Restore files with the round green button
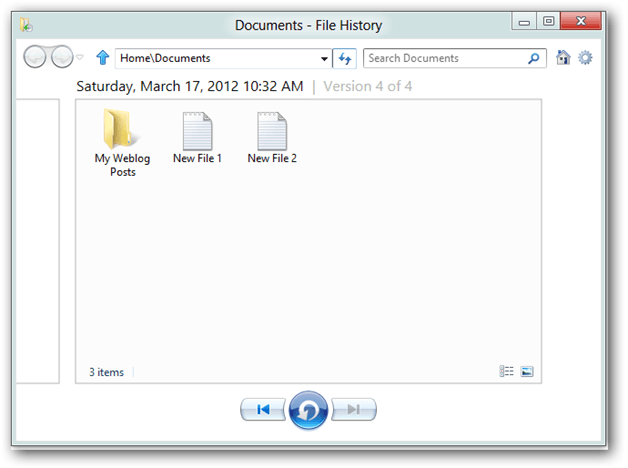 pyautogui.click(x=308, y=410)
